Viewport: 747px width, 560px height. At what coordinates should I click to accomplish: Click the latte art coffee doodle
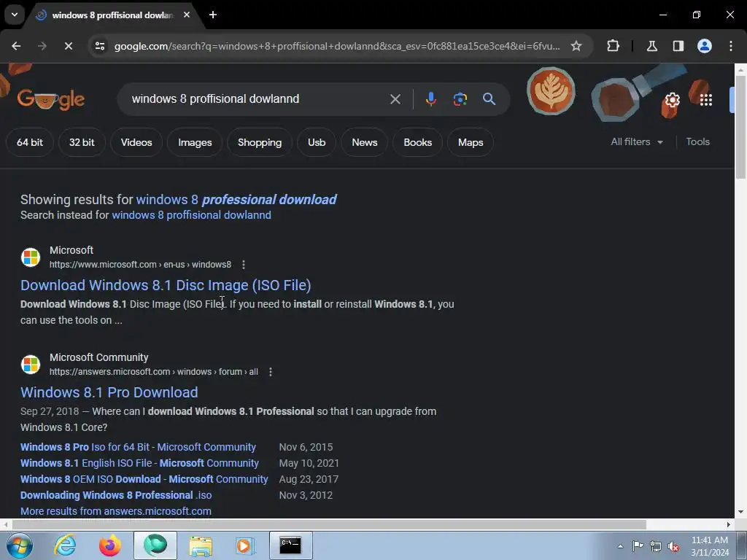click(x=551, y=91)
